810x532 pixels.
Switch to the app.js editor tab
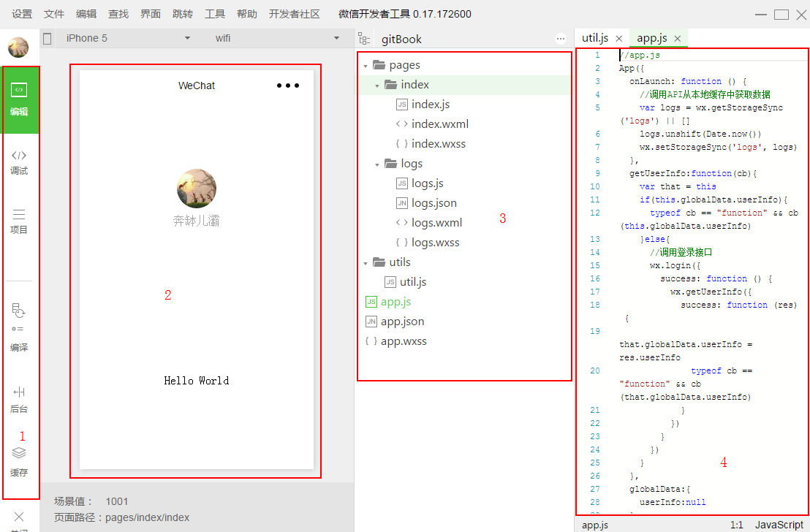click(x=652, y=38)
